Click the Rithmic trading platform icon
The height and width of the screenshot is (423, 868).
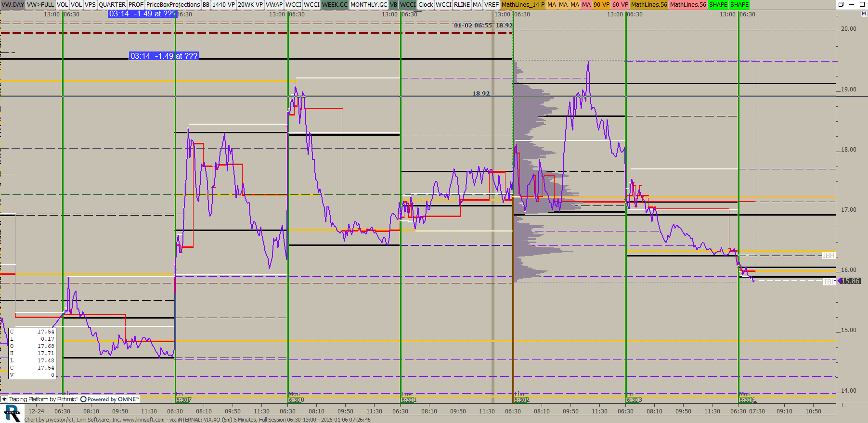click(x=4, y=399)
